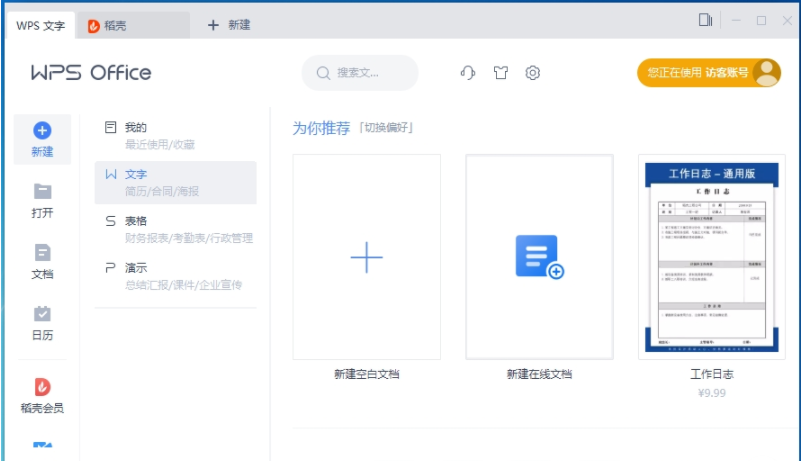The image size is (802, 461).
Task: Select the 演示 presentation category
Action: click(175, 276)
